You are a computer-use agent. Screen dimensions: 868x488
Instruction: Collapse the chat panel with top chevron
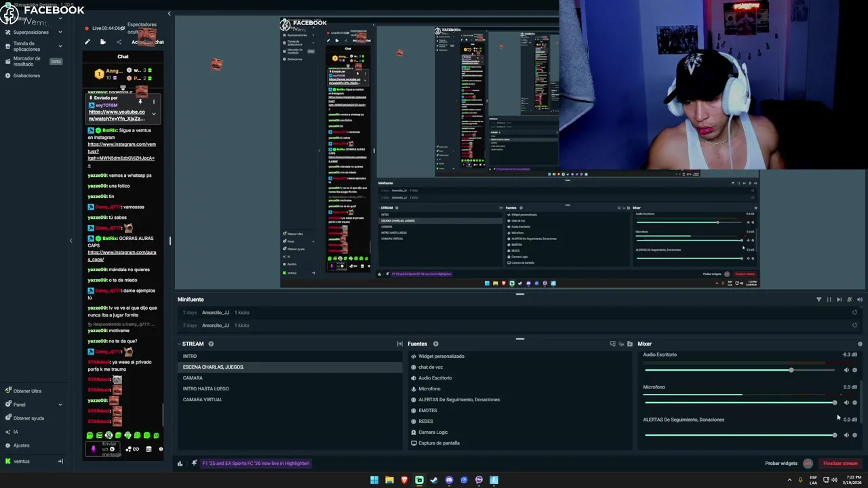tap(169, 14)
